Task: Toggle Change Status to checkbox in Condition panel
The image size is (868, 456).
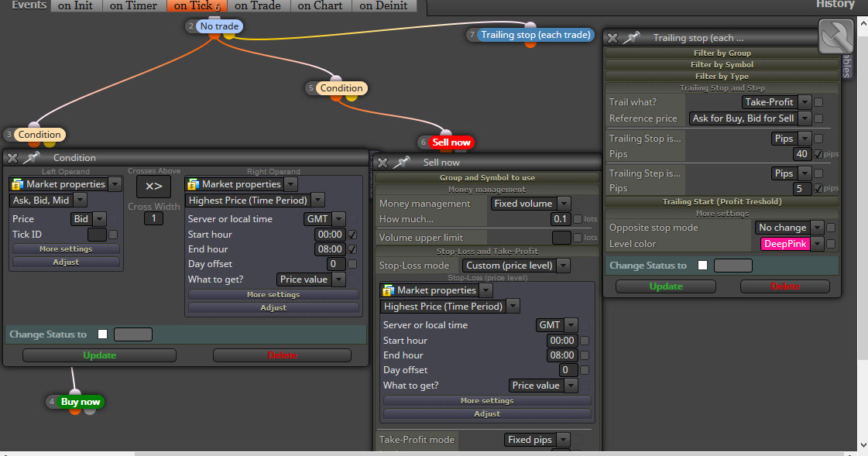Action: [102, 334]
